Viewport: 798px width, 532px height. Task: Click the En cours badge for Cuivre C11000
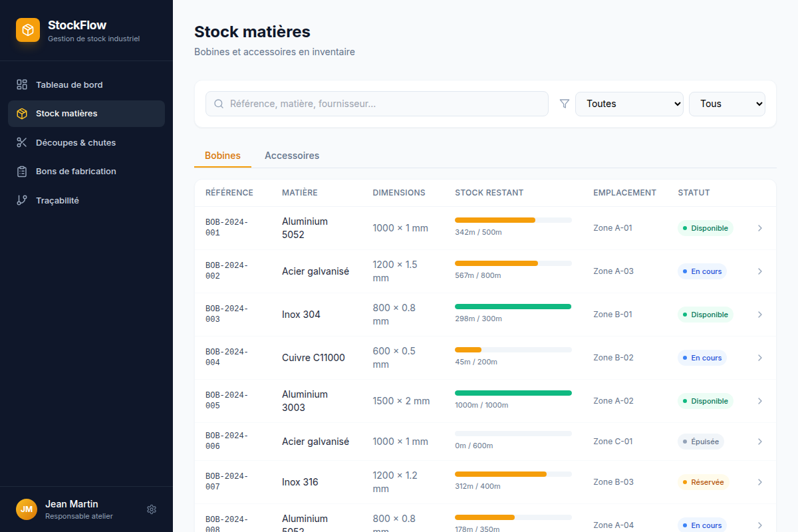pos(702,358)
